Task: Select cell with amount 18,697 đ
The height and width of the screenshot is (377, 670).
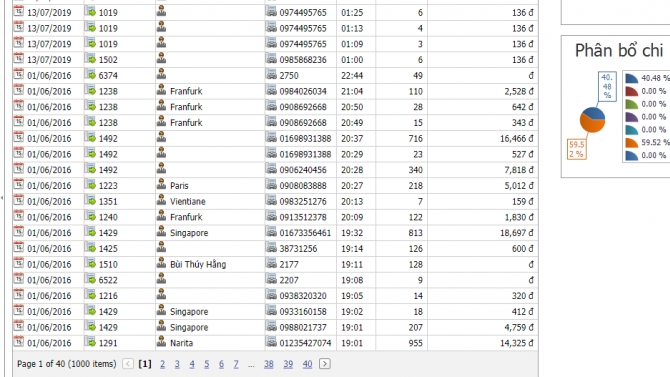Action: (x=483, y=233)
